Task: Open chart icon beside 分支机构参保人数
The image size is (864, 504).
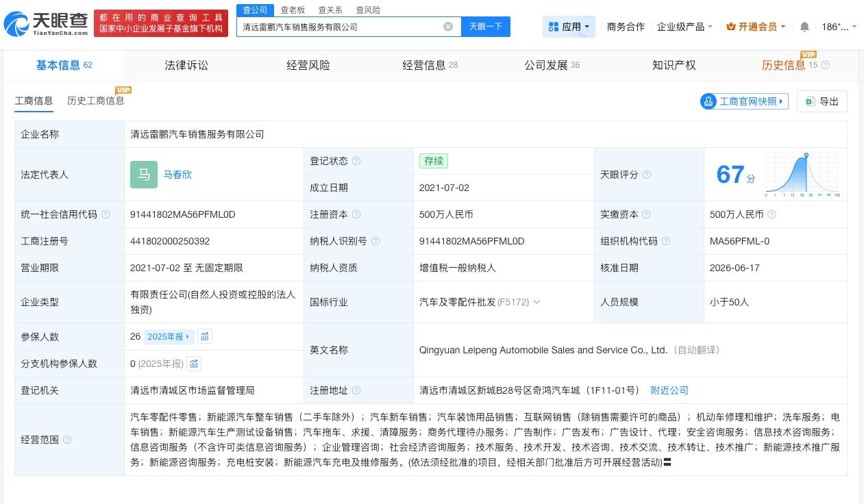Action: tap(194, 364)
